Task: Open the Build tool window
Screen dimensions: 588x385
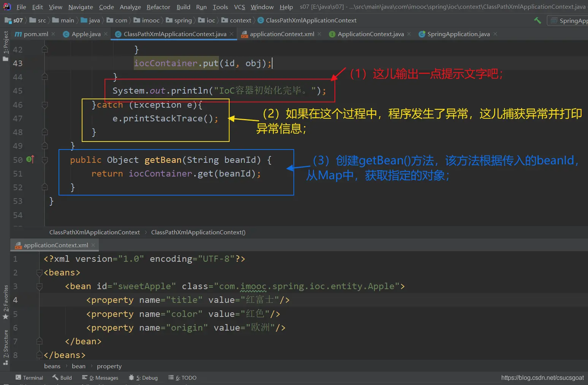Action: tap(62, 378)
